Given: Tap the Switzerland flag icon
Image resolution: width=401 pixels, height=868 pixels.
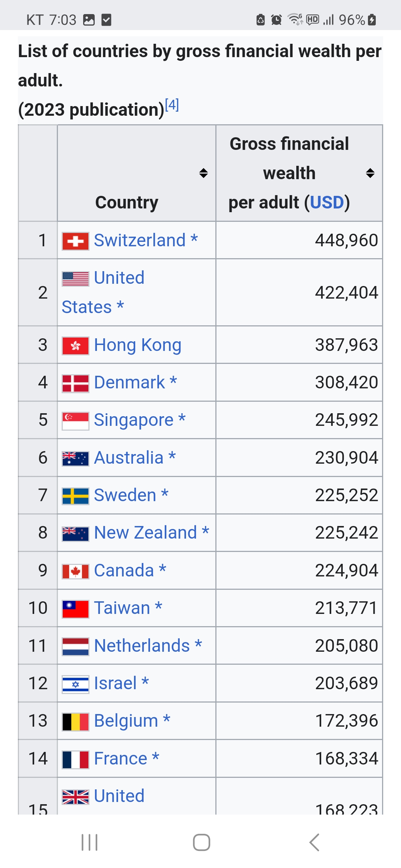Looking at the screenshot, I should point(75,241).
